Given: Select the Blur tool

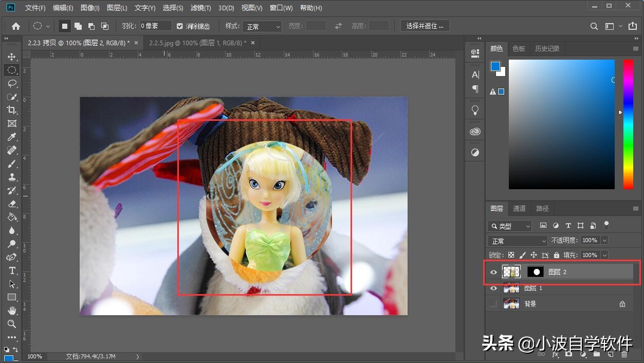Looking at the screenshot, I should click(x=12, y=230).
